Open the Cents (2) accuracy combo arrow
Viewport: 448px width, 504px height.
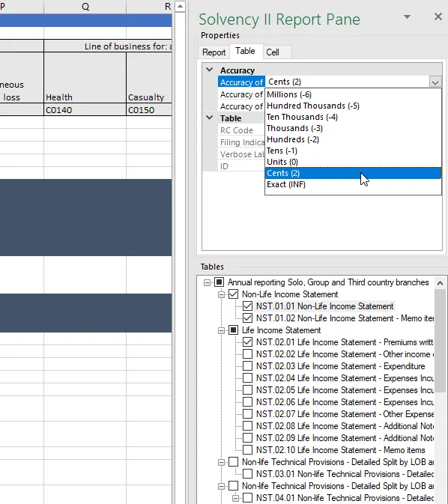[x=435, y=82]
